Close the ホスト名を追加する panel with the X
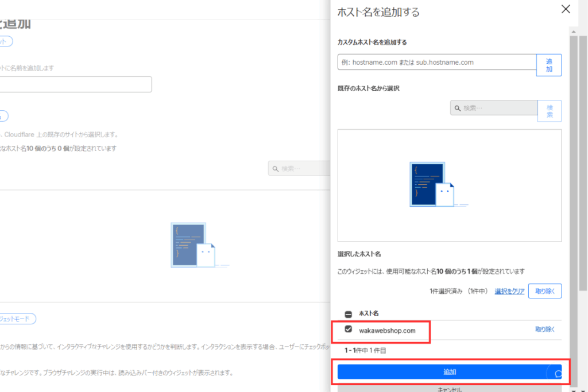Image resolution: width=588 pixels, height=392 pixels. click(x=566, y=9)
